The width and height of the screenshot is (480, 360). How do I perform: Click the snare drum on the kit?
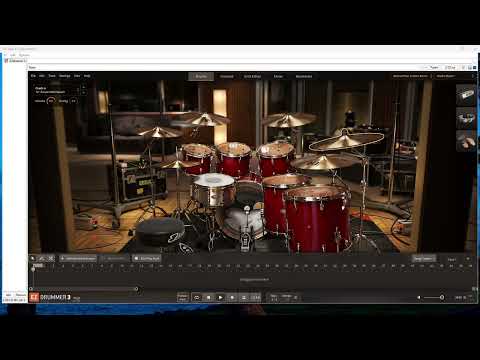[214, 189]
